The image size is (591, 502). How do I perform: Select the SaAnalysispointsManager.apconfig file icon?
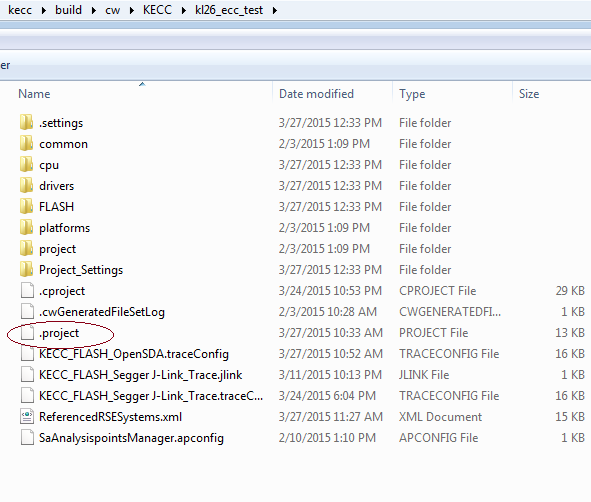pyautogui.click(x=27, y=438)
